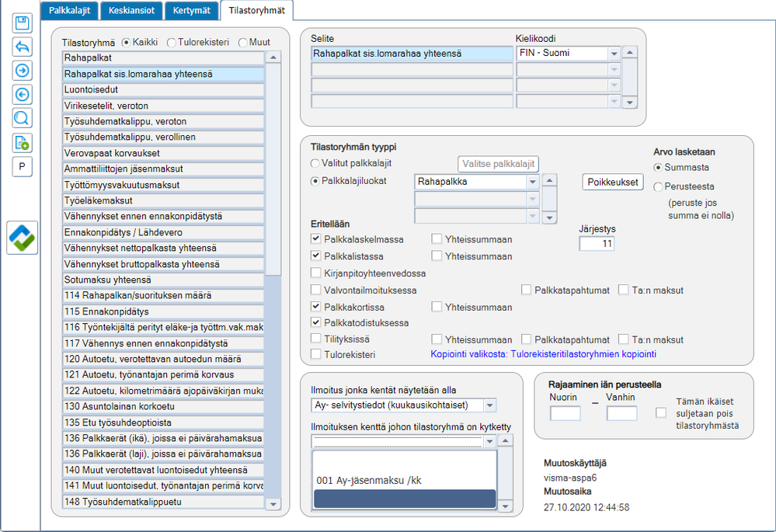Screen dimensions: 776x532
Task: Select Rahapalkat in the Tilastoryhmä list
Action: pyautogui.click(x=163, y=58)
